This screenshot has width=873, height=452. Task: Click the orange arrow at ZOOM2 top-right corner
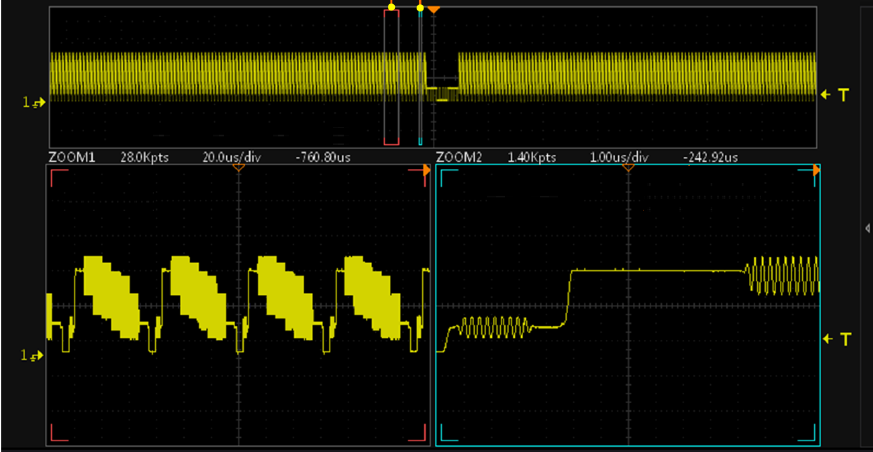pos(816,172)
